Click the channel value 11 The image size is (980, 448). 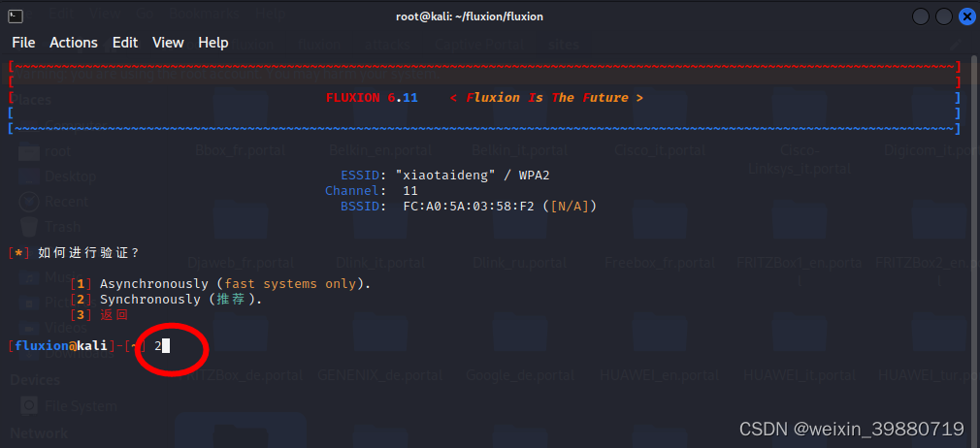(410, 191)
